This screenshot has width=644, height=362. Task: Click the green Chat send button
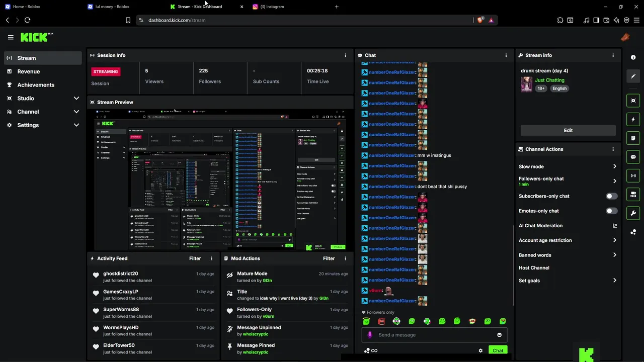[x=498, y=350]
